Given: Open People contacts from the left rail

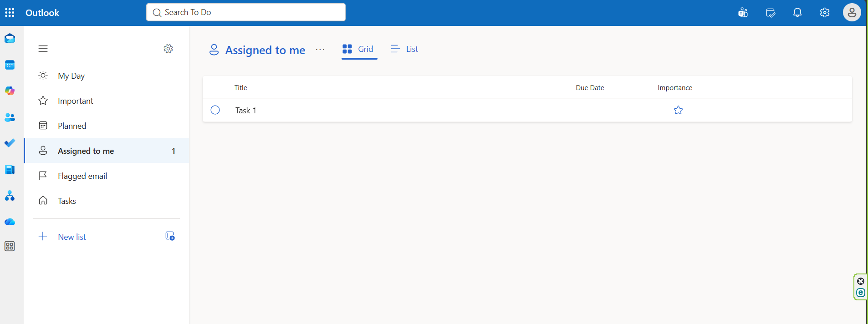Looking at the screenshot, I should [10, 117].
